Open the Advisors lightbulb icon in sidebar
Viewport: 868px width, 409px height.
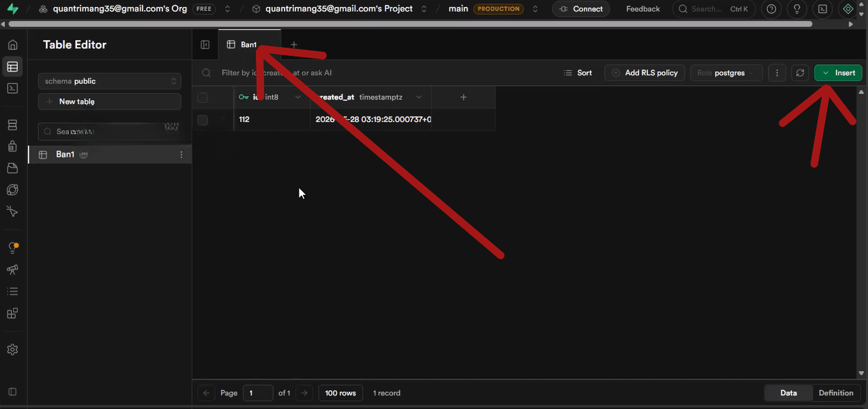coord(12,248)
